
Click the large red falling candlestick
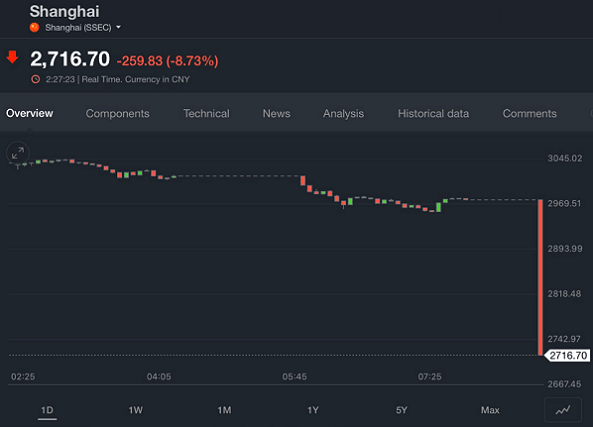tap(540, 277)
